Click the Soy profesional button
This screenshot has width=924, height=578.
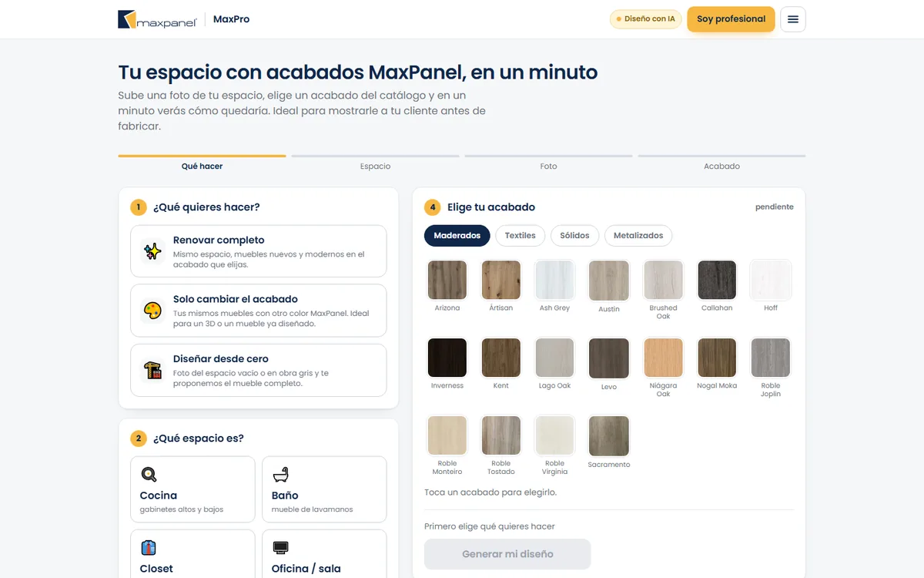click(731, 19)
